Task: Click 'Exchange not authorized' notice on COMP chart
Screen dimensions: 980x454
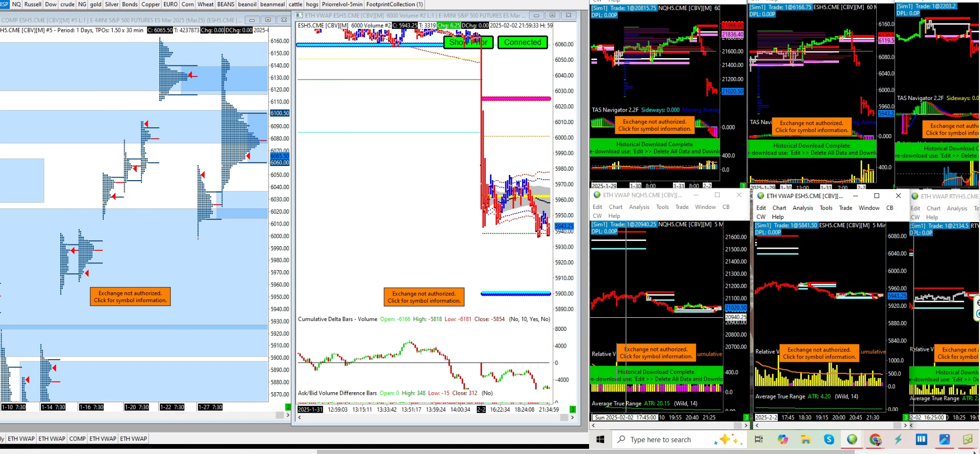Action: click(x=130, y=297)
